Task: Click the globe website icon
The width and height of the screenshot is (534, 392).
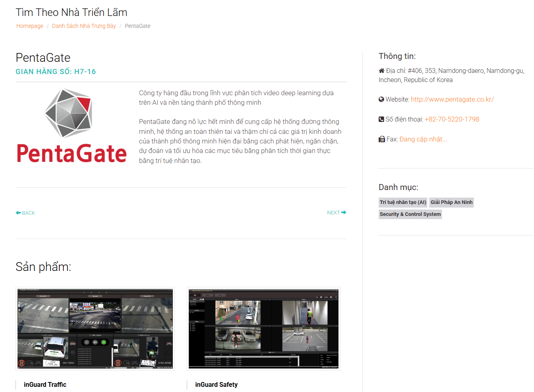Action: (x=381, y=99)
